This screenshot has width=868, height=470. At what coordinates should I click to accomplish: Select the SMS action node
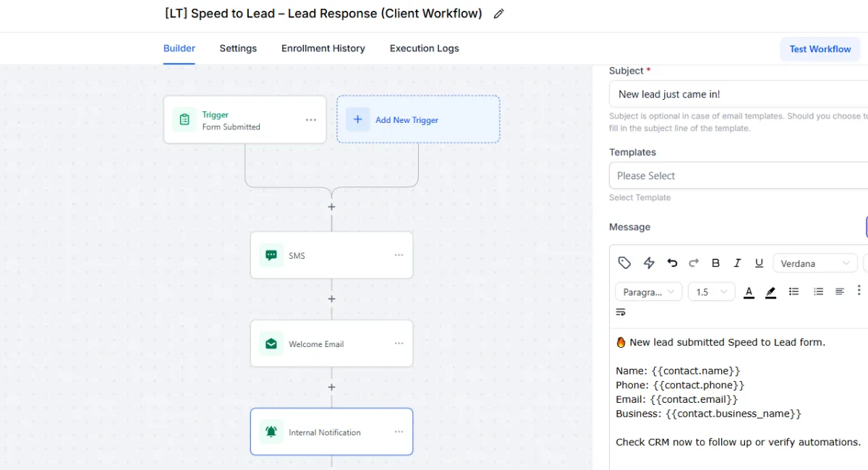pos(331,255)
